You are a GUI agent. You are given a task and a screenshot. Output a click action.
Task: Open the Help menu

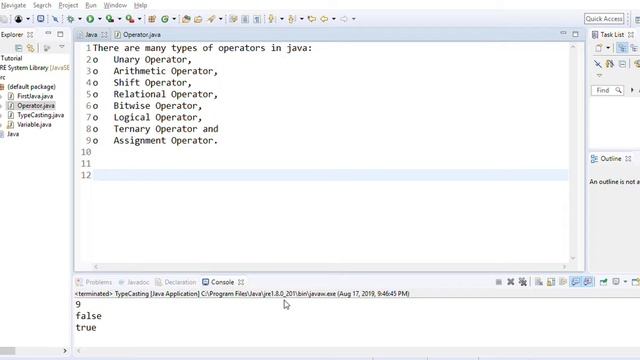(140, 5)
